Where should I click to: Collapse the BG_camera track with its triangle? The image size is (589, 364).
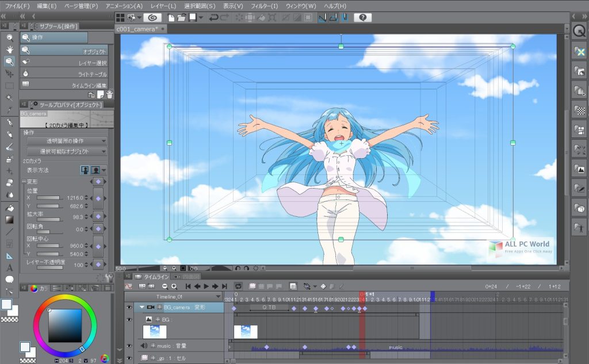(x=142, y=307)
